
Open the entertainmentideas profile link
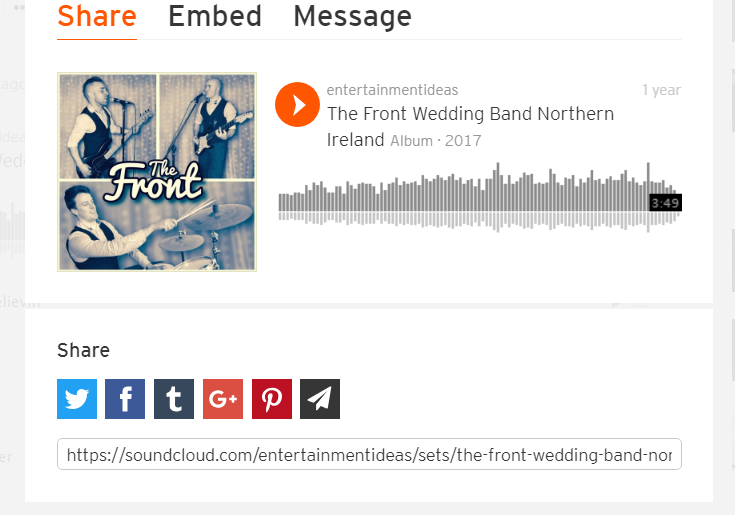(392, 90)
